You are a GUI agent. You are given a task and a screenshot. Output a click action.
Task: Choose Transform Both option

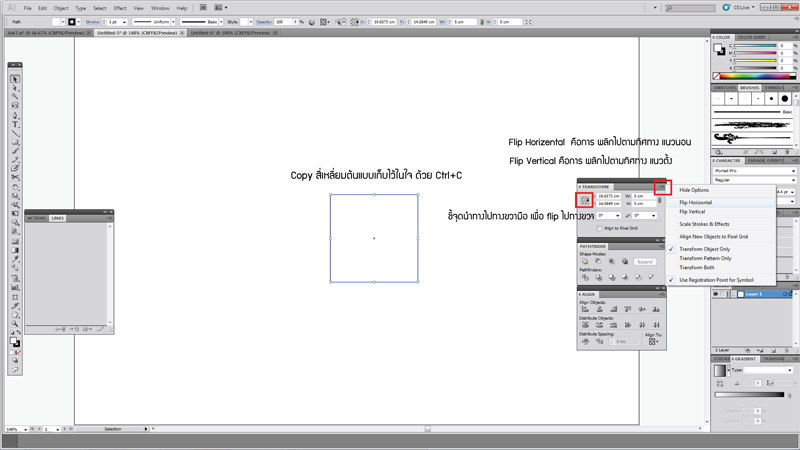(696, 267)
